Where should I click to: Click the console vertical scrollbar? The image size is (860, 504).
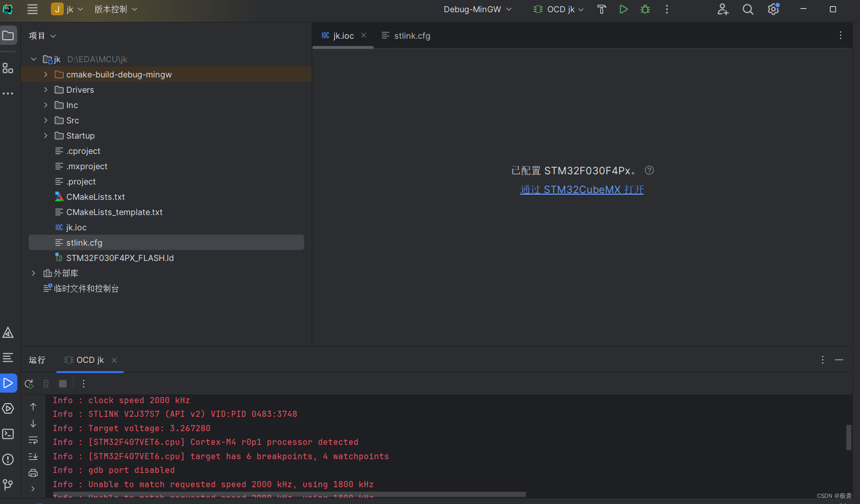[x=849, y=437]
